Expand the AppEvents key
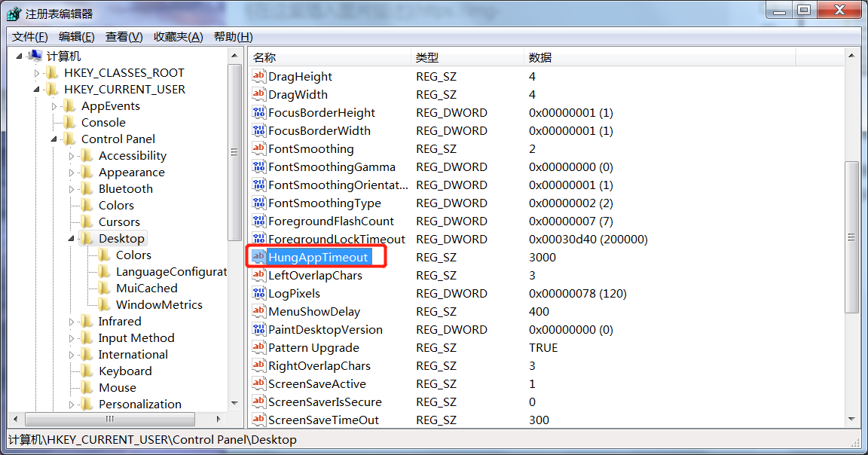This screenshot has height=455, width=868. 53,105
